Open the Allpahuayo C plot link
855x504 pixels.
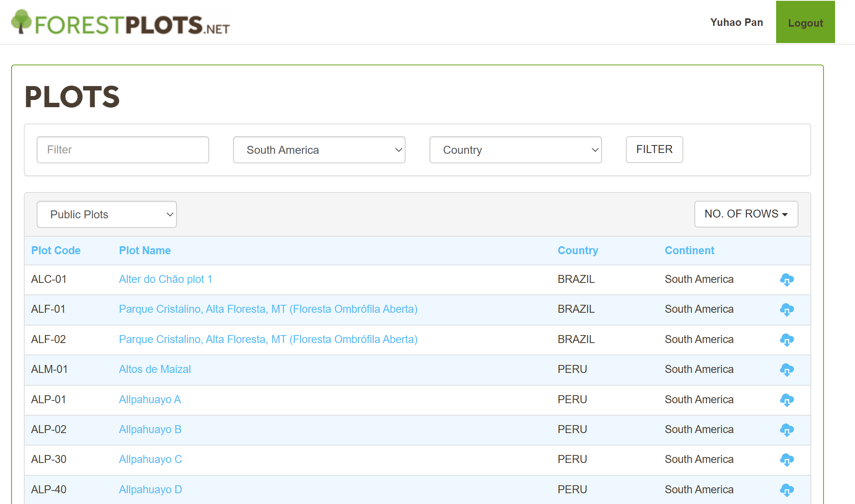150,459
